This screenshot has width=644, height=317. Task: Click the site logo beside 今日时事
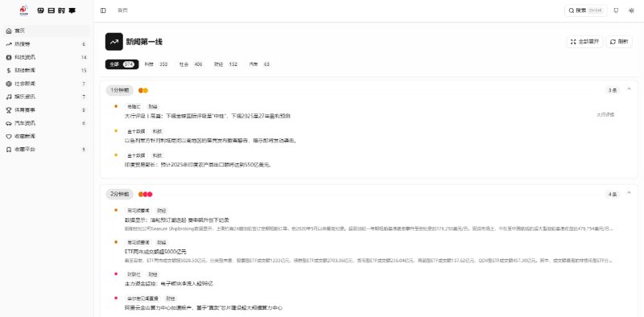pyautogui.click(x=24, y=10)
